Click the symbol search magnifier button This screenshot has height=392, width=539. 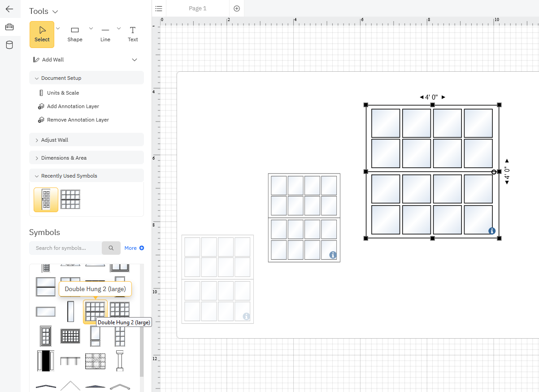(x=111, y=248)
